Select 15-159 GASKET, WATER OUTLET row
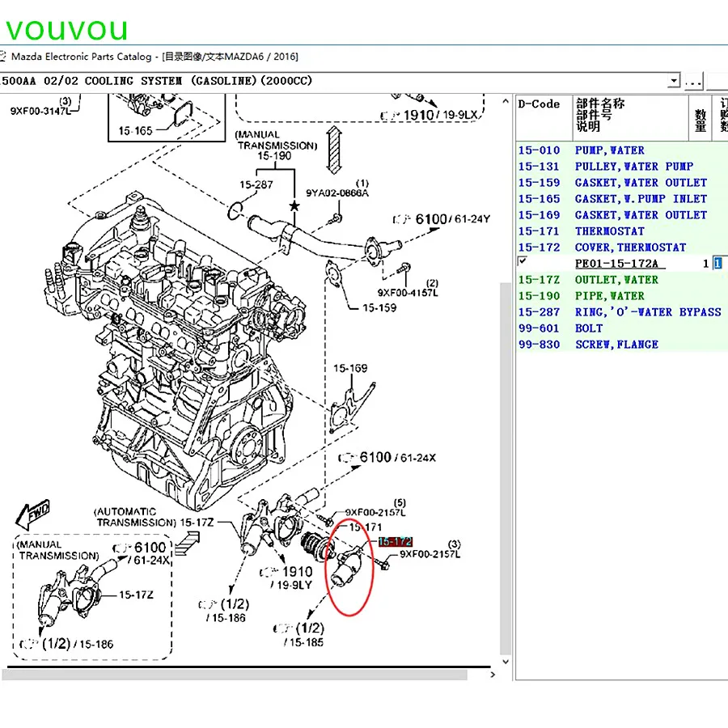728x728 pixels. pyautogui.click(x=622, y=183)
